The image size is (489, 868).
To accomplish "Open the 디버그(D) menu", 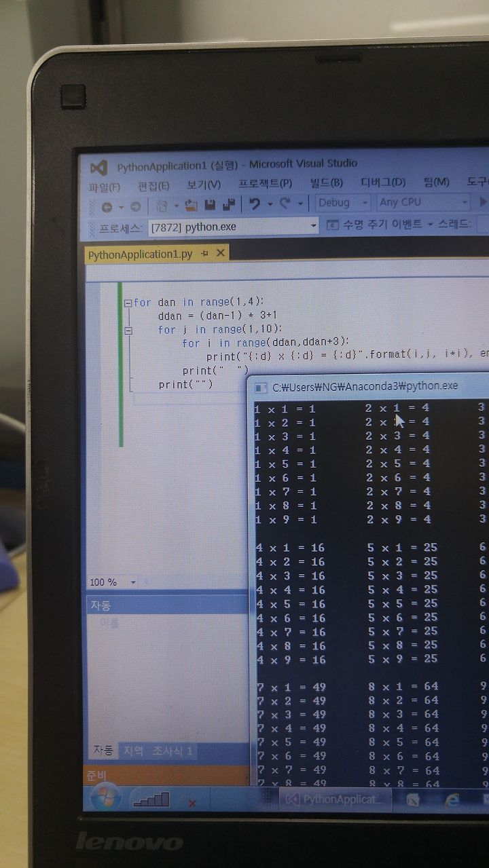I will (x=383, y=183).
